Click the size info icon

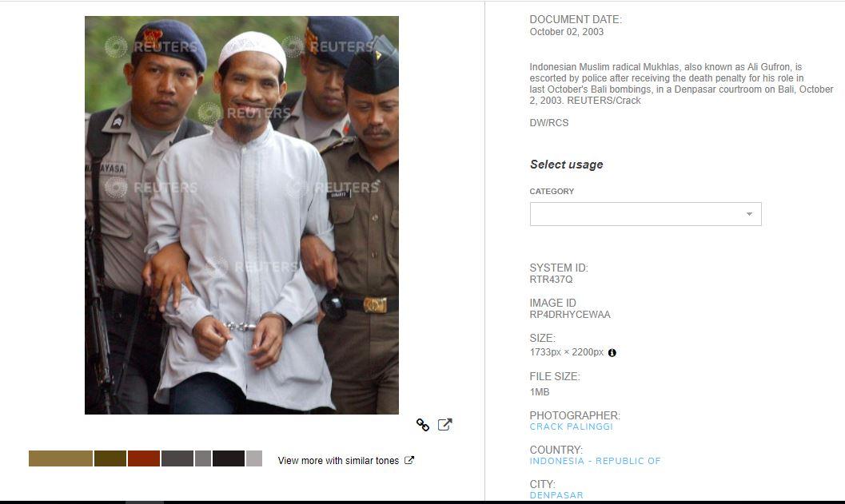click(612, 353)
